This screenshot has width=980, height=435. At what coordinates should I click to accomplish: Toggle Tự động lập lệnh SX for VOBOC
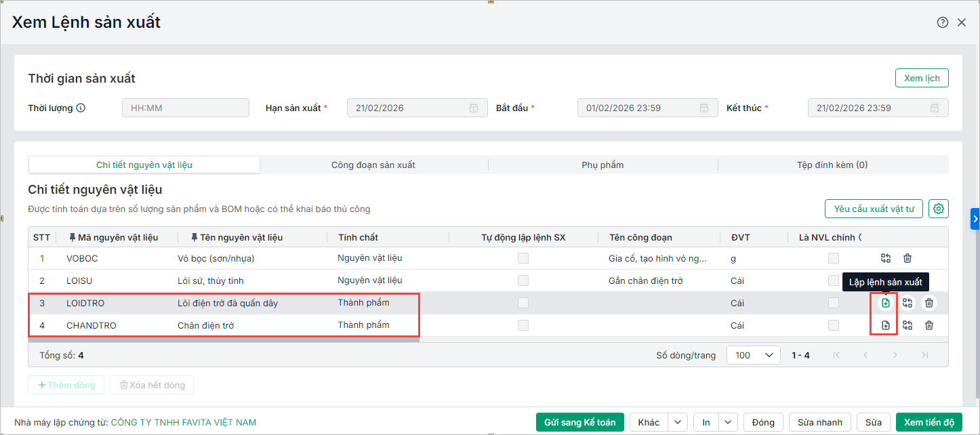[x=523, y=258]
